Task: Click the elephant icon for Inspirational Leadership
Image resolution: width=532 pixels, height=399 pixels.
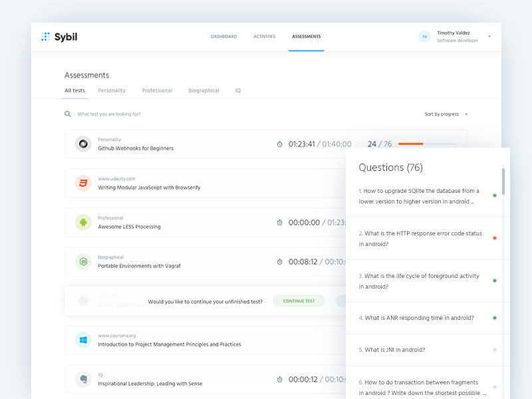Action: [x=83, y=379]
